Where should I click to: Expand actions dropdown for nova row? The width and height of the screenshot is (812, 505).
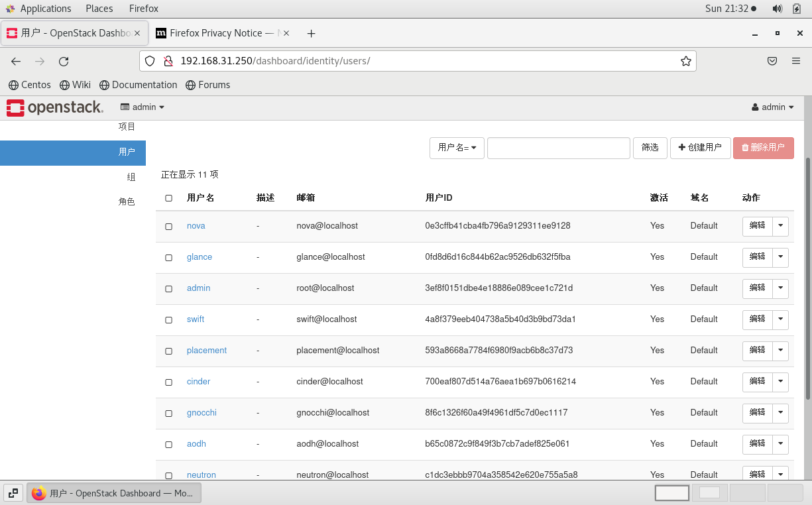(x=781, y=226)
